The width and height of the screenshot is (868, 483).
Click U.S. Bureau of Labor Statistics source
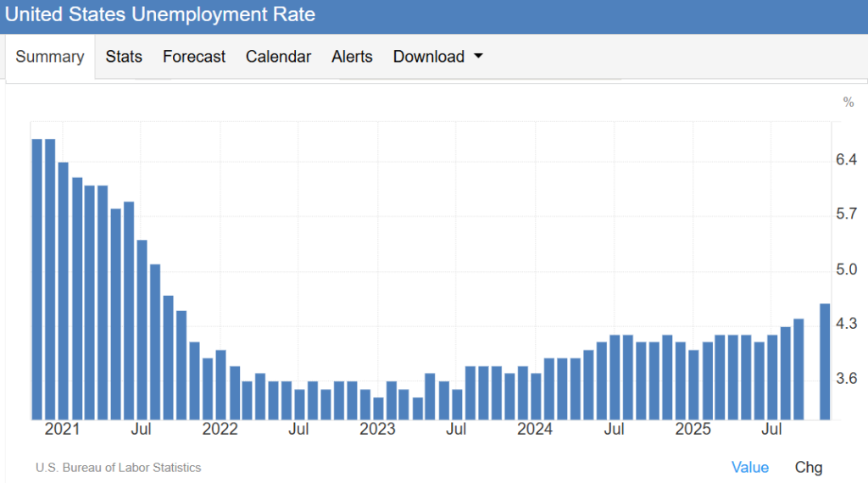click(119, 467)
